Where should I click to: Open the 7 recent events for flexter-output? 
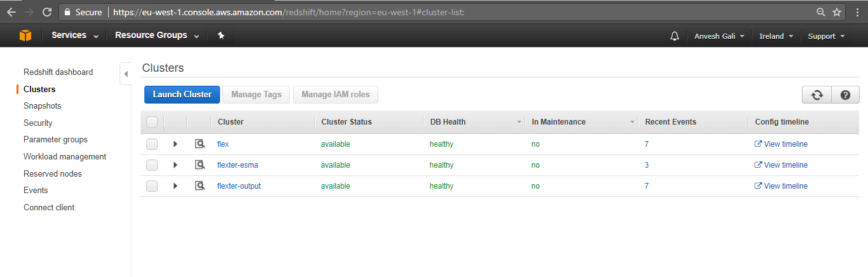(647, 186)
